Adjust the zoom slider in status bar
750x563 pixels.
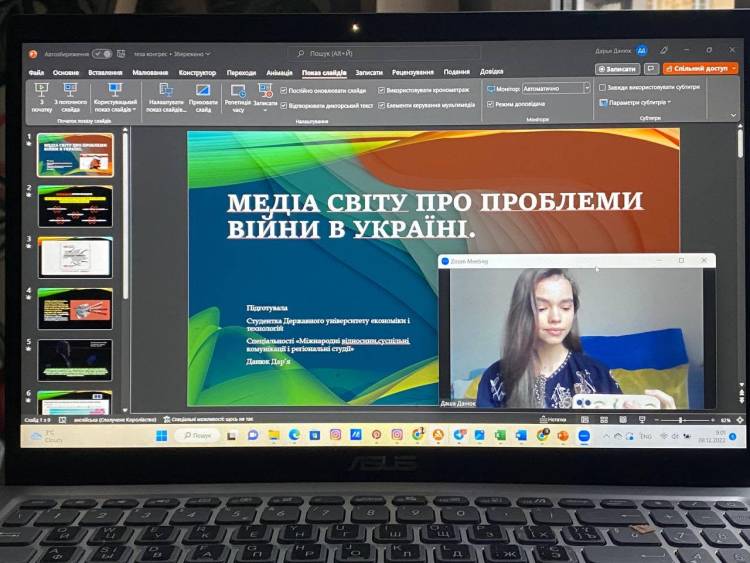pyautogui.click(x=682, y=420)
